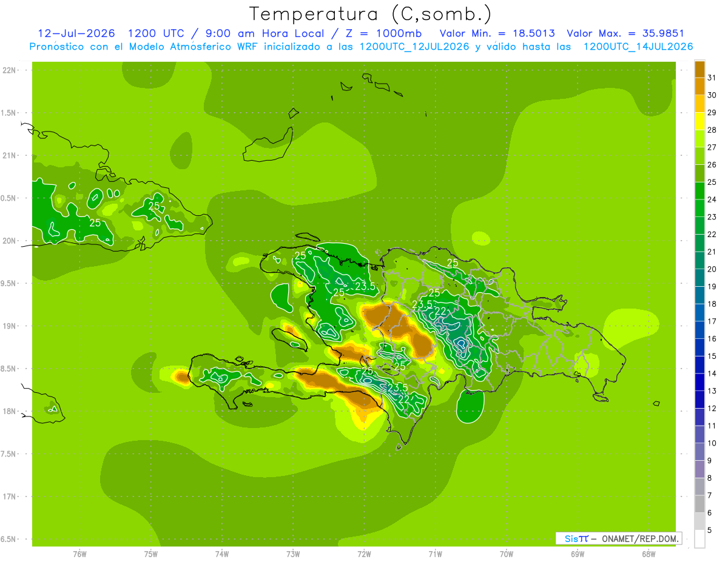Click legend value "19"
Viewport: 728px width, 562px height.
(712, 286)
